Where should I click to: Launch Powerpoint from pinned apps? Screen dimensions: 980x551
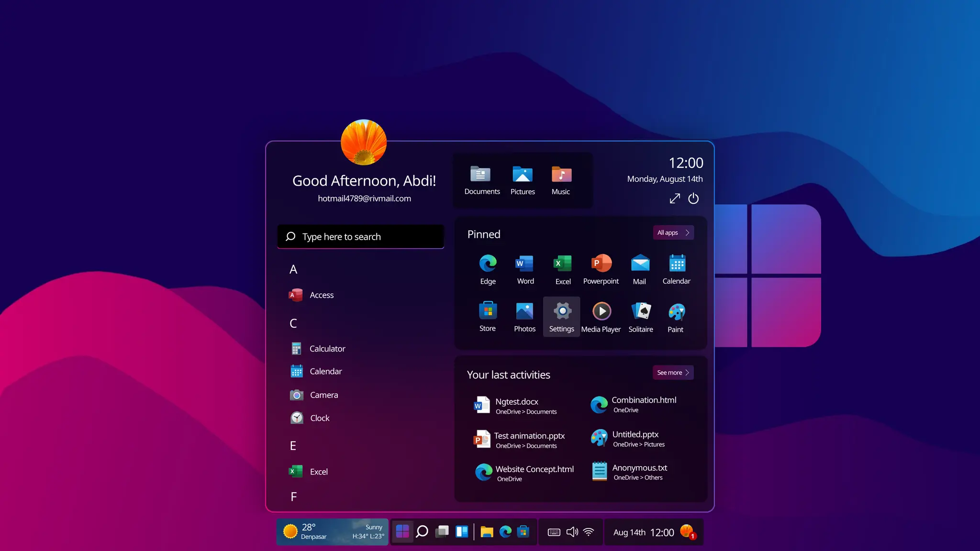pyautogui.click(x=601, y=269)
